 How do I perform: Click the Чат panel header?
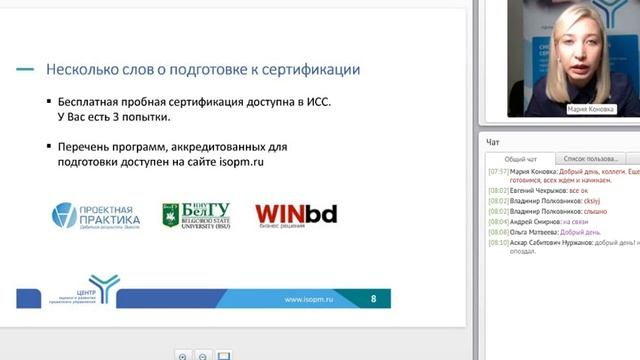pyautogui.click(x=493, y=142)
